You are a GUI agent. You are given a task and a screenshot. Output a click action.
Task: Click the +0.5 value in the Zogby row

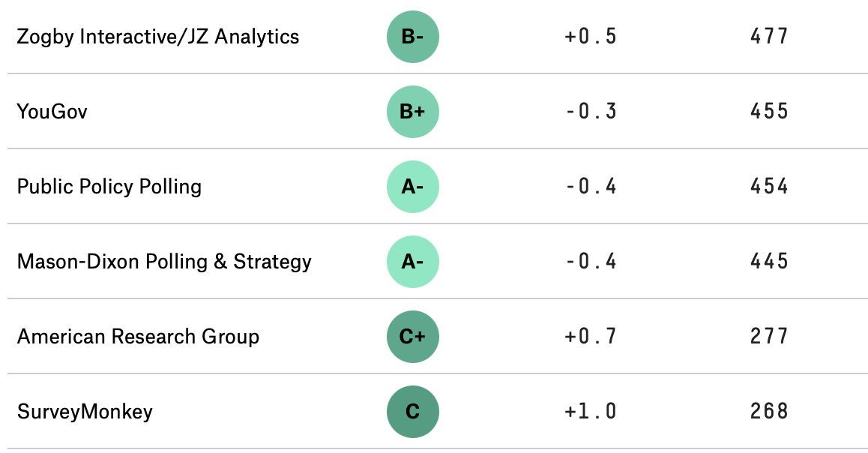[x=590, y=37]
